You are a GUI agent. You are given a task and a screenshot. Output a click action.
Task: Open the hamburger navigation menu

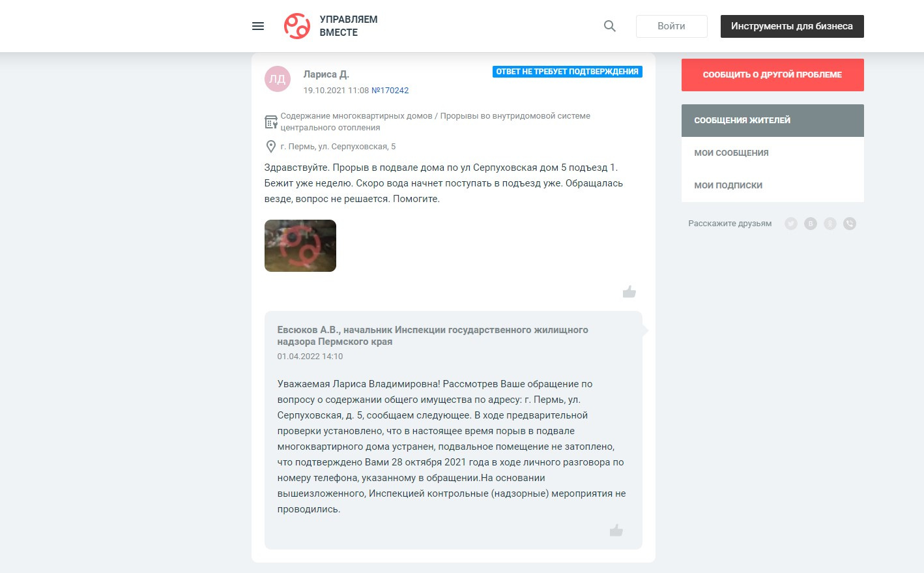pyautogui.click(x=258, y=26)
